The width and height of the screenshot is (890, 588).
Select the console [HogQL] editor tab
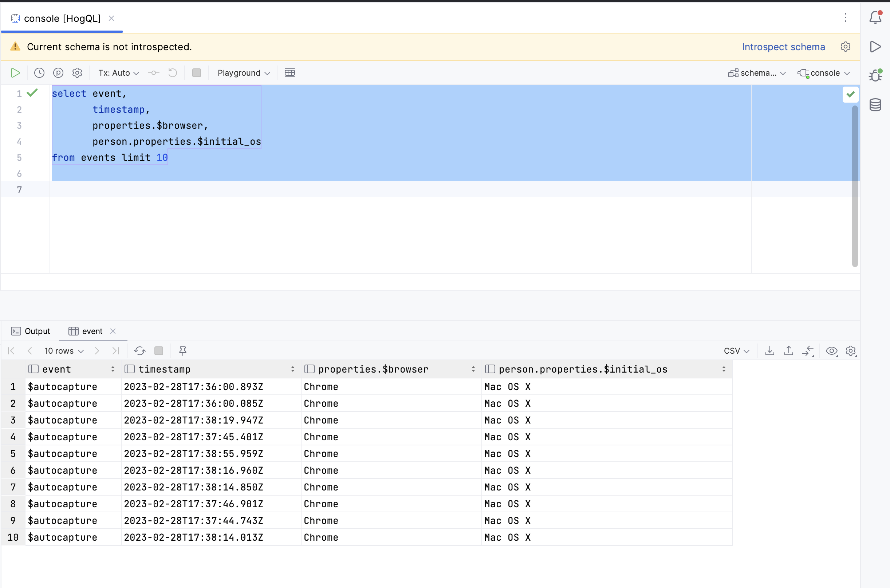(x=62, y=18)
